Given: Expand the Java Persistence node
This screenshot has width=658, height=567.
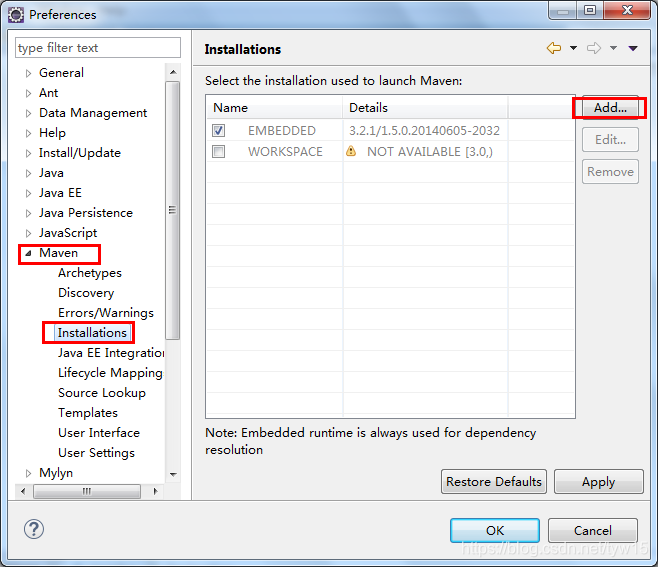Looking at the screenshot, I should coord(28,213).
